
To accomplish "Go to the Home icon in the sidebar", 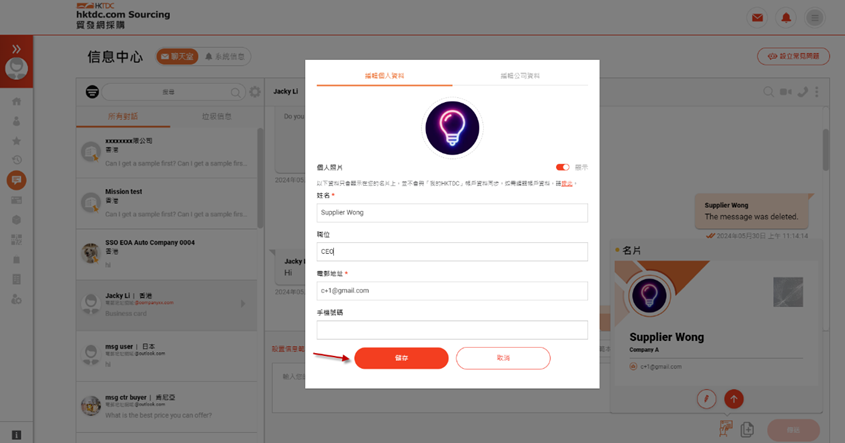I will click(x=16, y=101).
